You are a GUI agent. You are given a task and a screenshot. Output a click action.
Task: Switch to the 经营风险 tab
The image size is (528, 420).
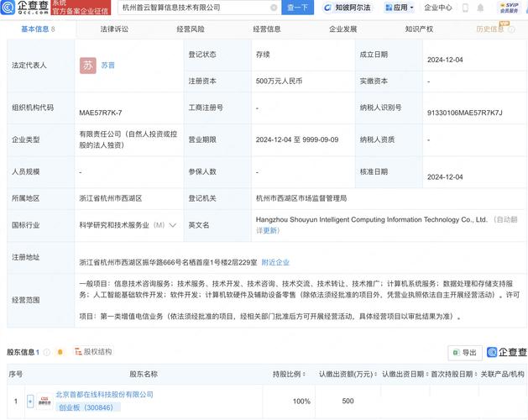tap(191, 29)
